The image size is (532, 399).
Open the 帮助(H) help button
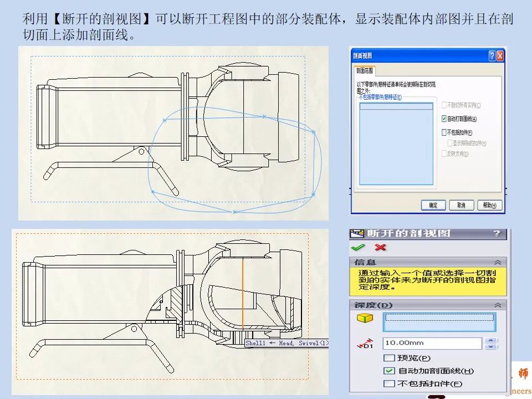click(490, 204)
